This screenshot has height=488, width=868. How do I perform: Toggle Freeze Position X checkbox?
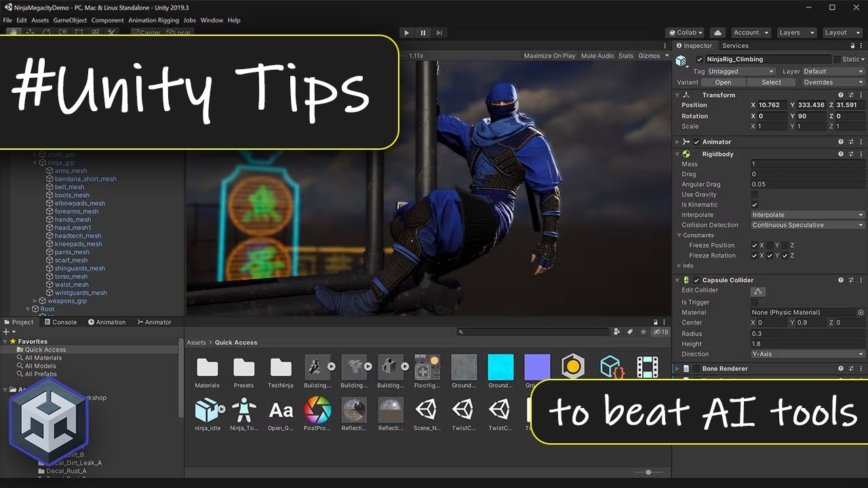pos(755,245)
